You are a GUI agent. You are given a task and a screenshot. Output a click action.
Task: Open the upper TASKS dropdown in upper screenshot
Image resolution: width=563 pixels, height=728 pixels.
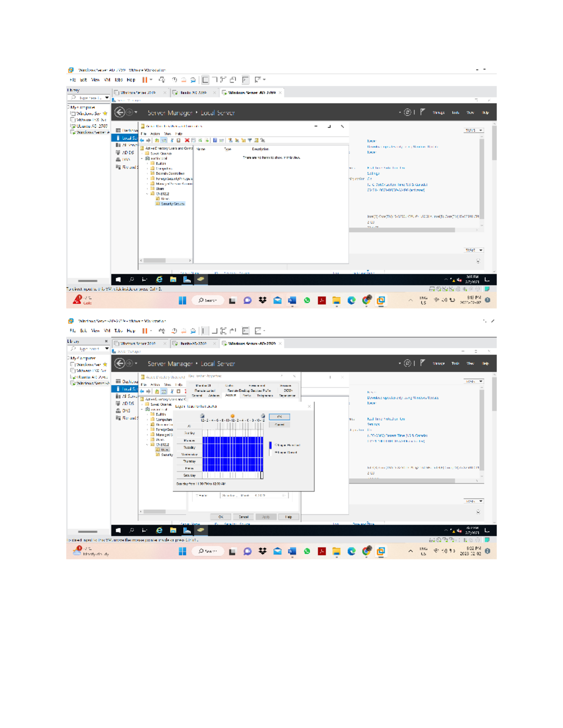(x=473, y=130)
